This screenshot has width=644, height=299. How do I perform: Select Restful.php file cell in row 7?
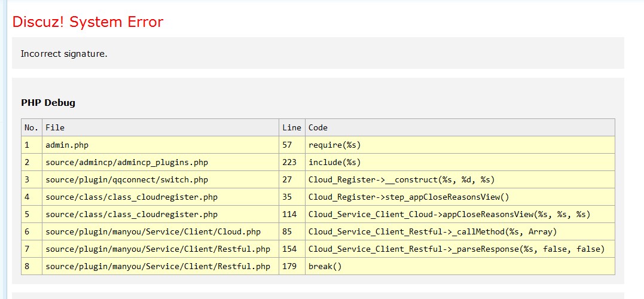(x=161, y=249)
